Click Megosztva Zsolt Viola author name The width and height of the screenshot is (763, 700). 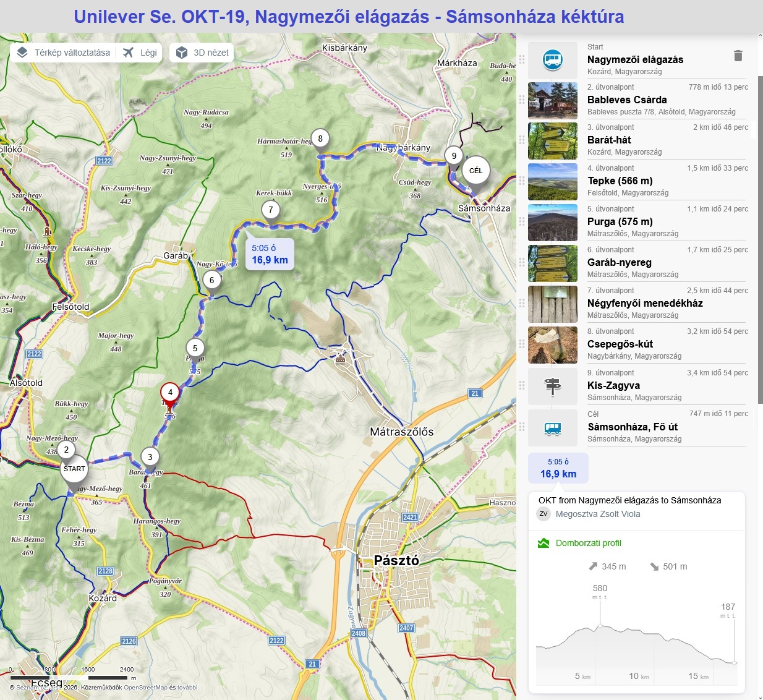598,514
